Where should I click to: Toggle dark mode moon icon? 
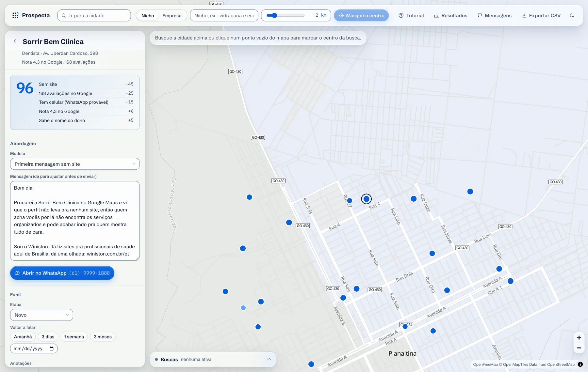point(572,15)
